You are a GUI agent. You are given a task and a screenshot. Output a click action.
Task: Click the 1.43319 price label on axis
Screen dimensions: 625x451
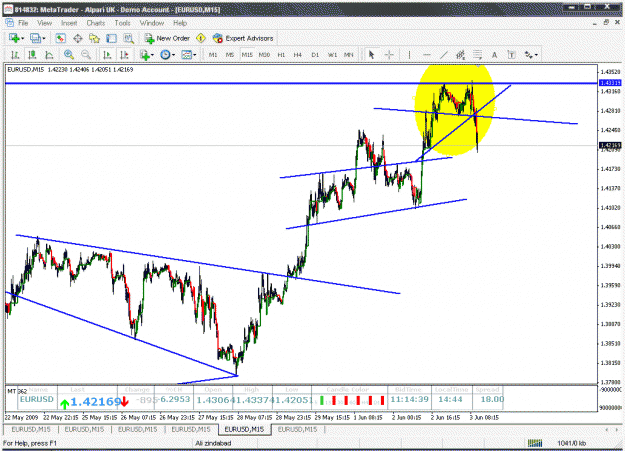click(610, 83)
